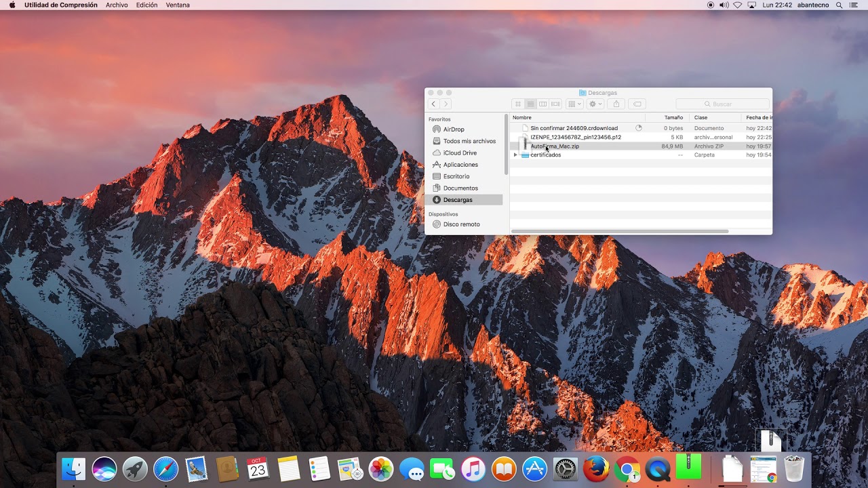The height and width of the screenshot is (488, 868).
Task: Toggle list view in Finder toolbar
Action: 531,104
